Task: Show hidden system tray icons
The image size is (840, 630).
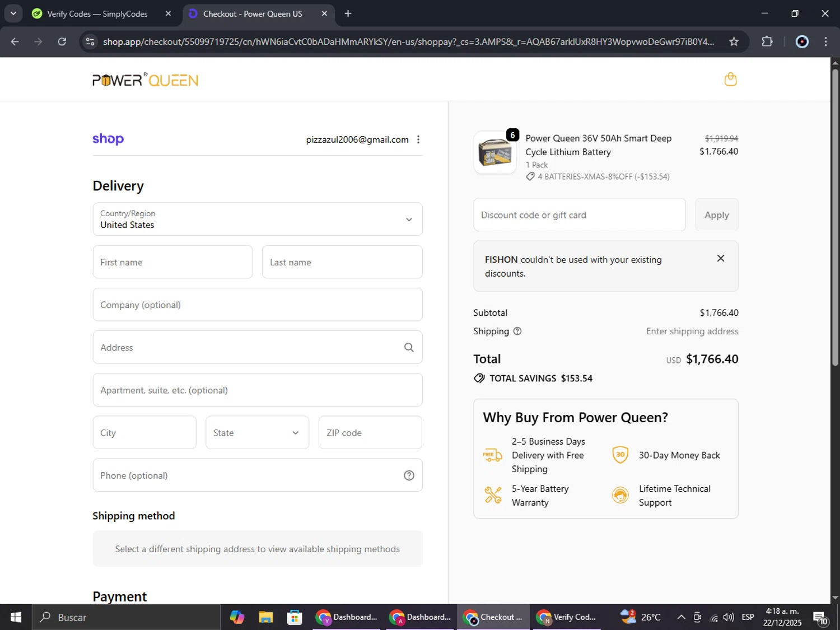Action: [x=681, y=617]
